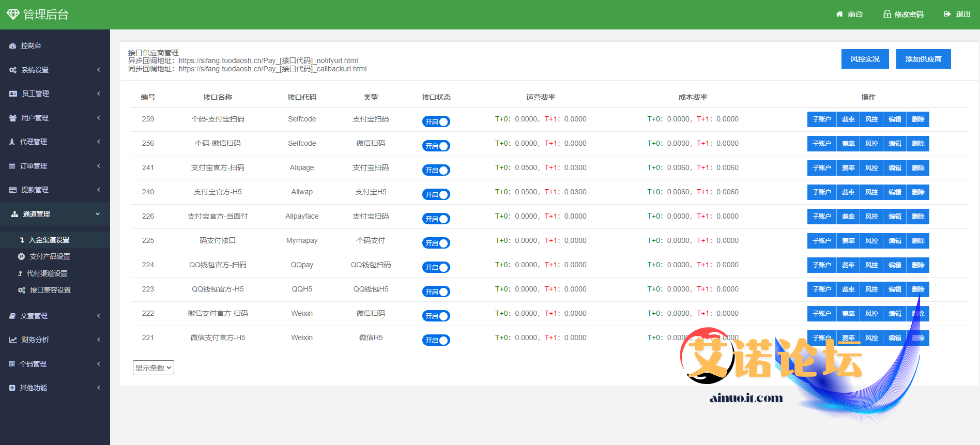This screenshot has height=445, width=980.
Task: Click the chart icon for 财务分析
Action: (x=12, y=340)
